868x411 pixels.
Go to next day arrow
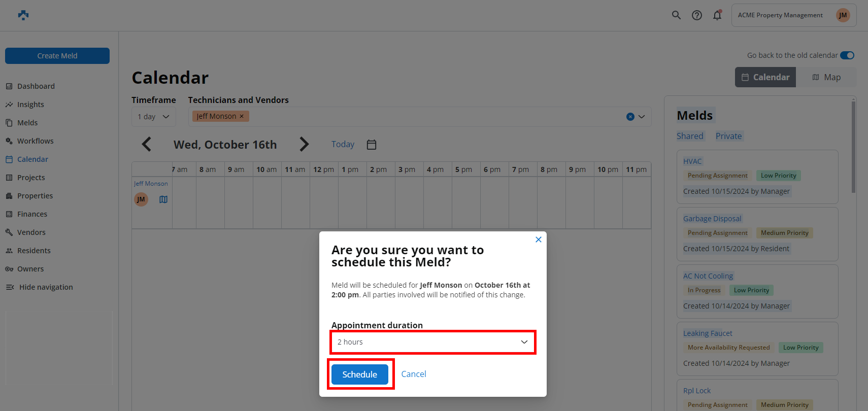(304, 145)
